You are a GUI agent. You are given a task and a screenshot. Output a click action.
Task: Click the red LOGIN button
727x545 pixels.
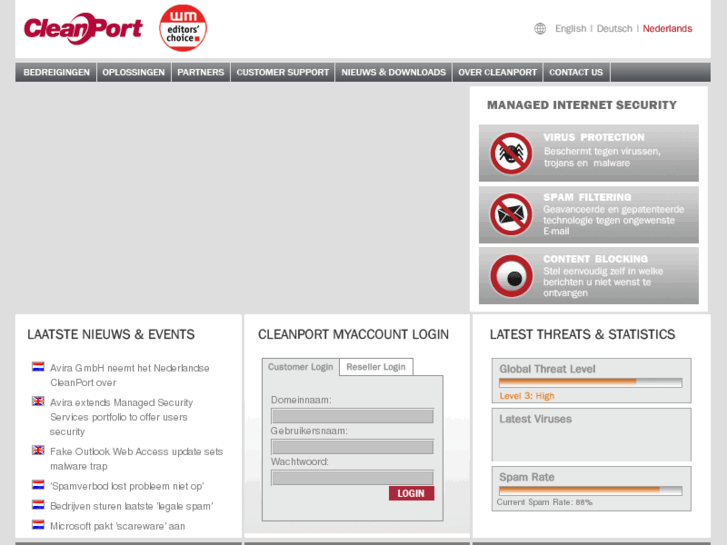tap(411, 493)
